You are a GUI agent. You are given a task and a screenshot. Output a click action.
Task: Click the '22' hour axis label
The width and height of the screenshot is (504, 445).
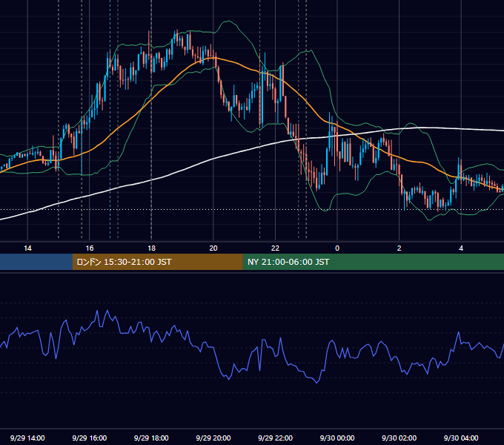(x=275, y=248)
